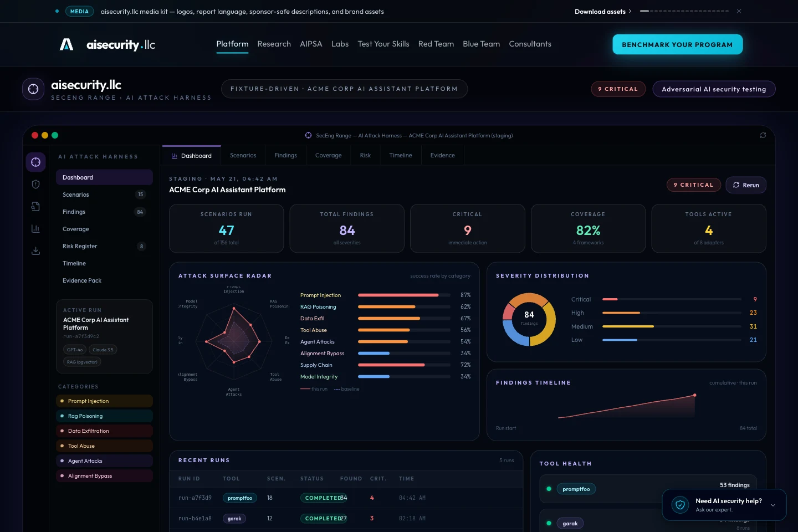Screen dimensions: 798x532
Task: Expand the 'Need AI security help?' chevron
Action: [773, 505]
